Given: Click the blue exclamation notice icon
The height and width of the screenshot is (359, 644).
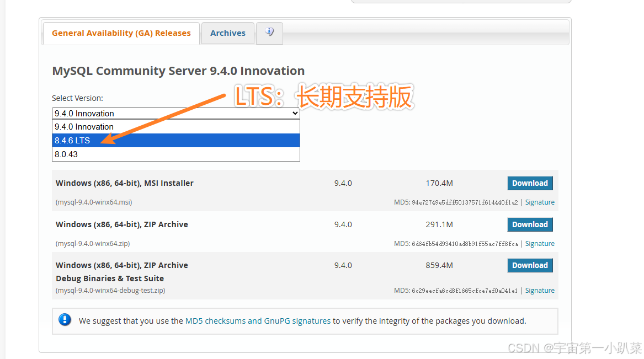Looking at the screenshot, I should coord(65,320).
